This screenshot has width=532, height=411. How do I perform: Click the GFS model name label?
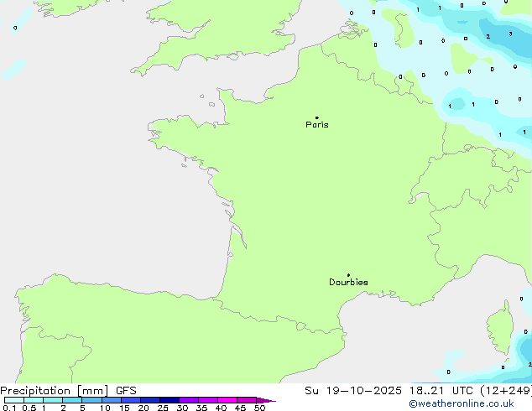(x=126, y=391)
